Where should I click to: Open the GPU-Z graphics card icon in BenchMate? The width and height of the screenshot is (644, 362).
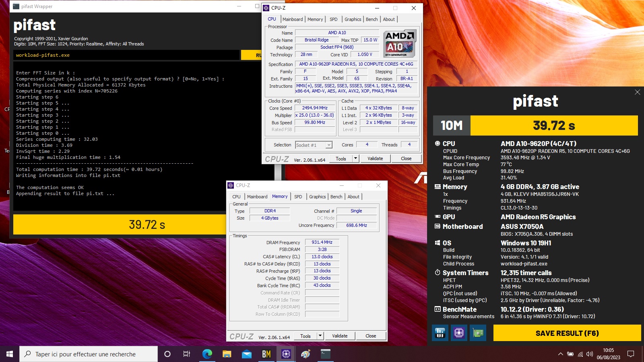[x=478, y=333]
